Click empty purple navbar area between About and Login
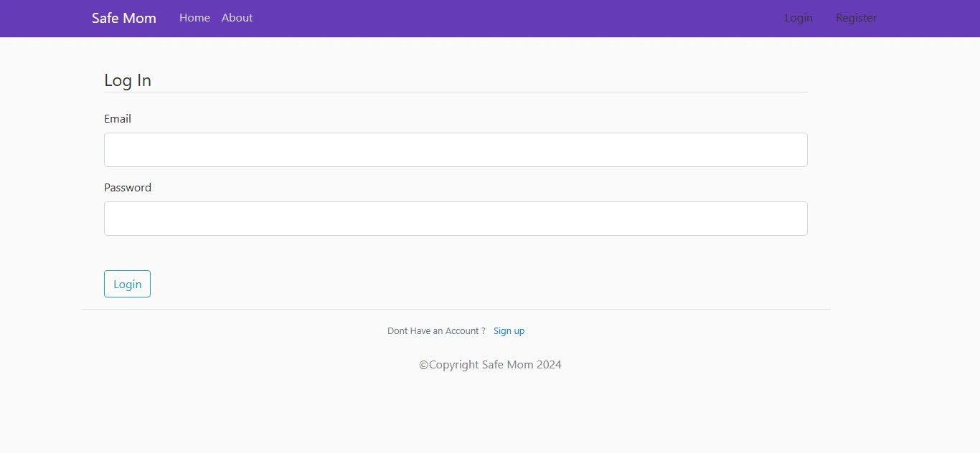This screenshot has width=980, height=453. click(517, 18)
